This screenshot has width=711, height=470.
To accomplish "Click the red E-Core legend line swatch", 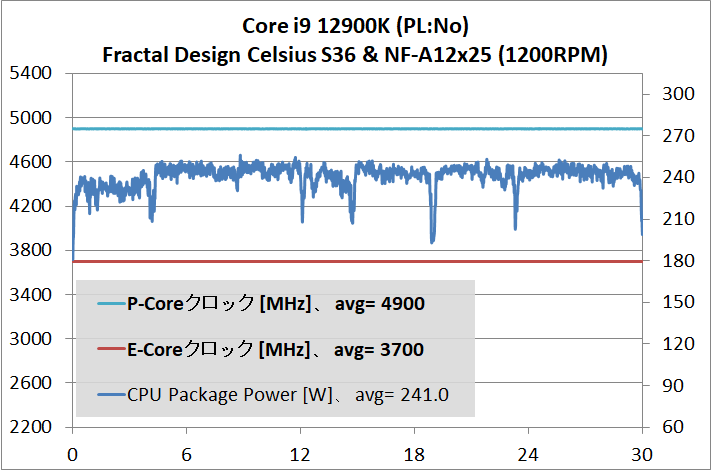I will 111,349.
